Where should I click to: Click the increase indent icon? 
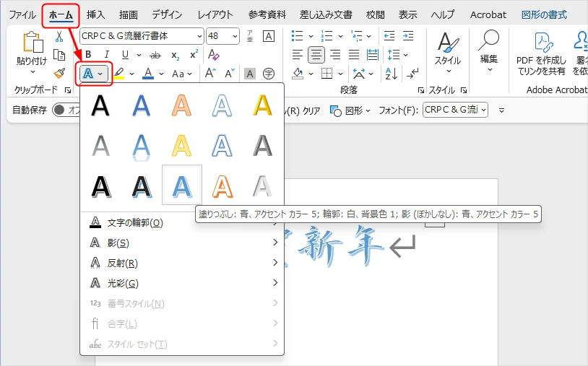point(408,36)
